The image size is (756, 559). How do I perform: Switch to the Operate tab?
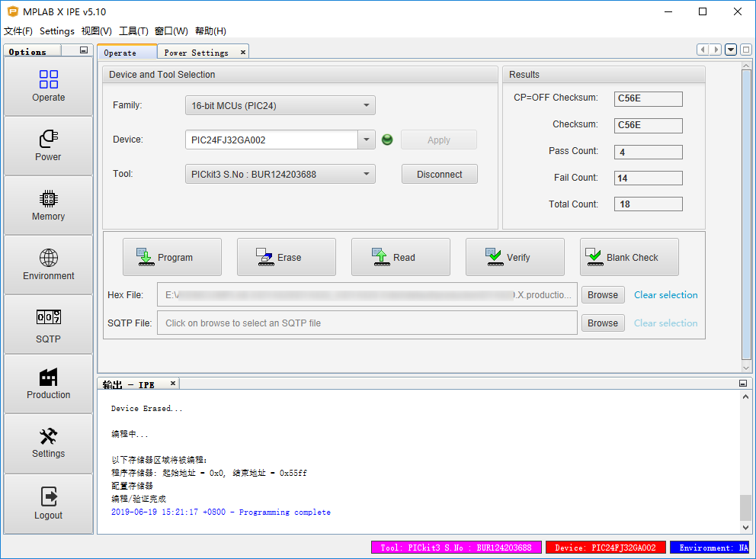click(127, 52)
